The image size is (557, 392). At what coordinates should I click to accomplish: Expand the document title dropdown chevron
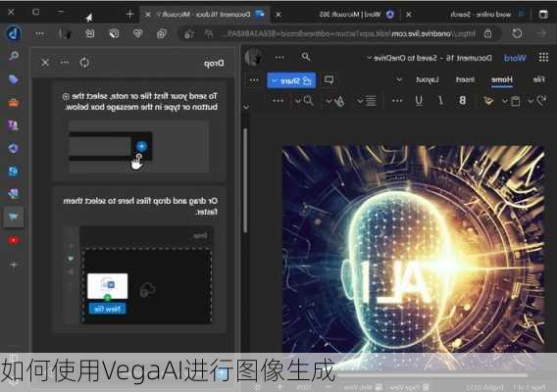point(370,58)
